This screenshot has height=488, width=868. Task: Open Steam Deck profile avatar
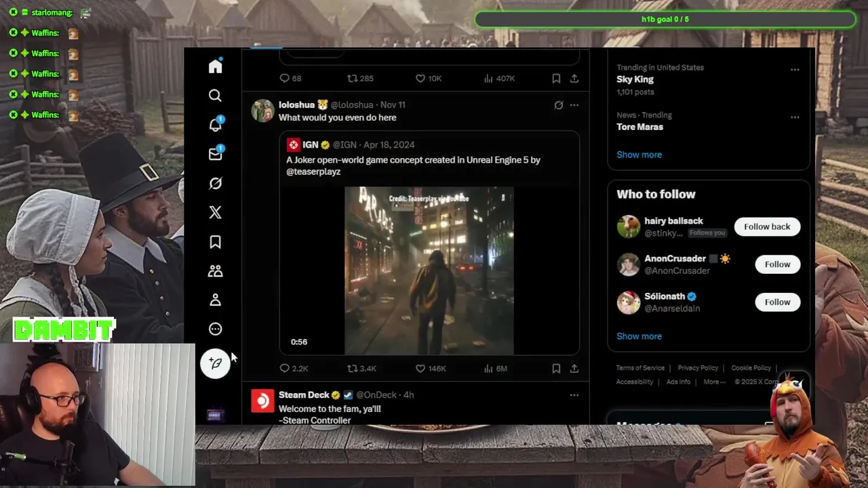pyautogui.click(x=263, y=401)
